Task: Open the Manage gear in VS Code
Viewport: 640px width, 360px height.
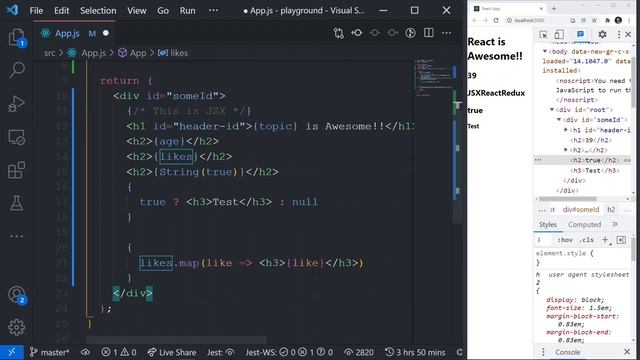Action: point(16,327)
